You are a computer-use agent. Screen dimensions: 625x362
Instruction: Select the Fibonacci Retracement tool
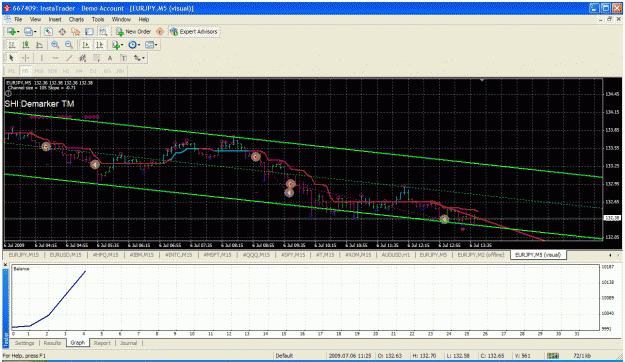96,58
